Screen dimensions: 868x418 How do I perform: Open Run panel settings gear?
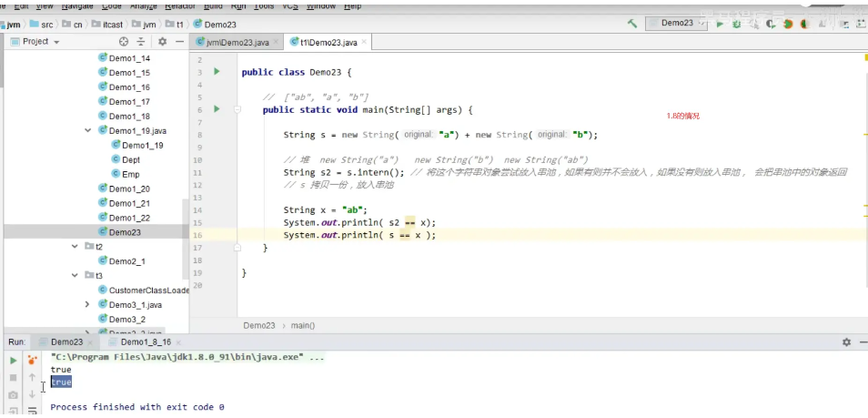[x=846, y=342]
